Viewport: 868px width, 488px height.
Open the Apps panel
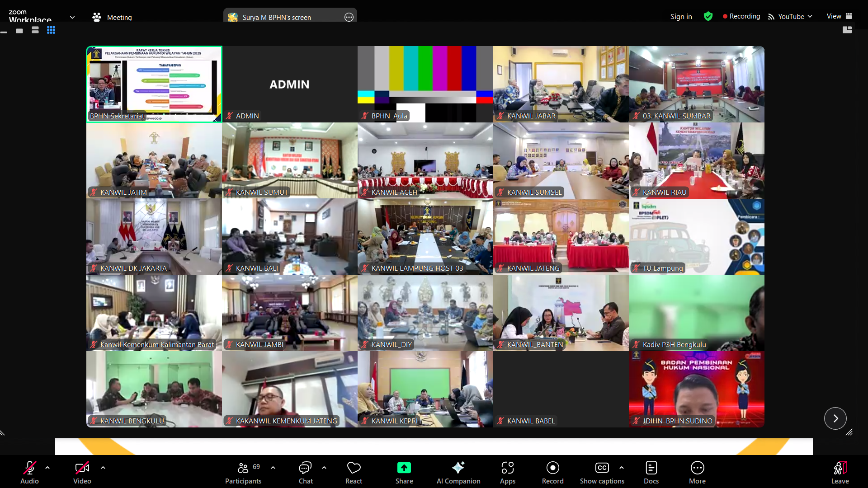[507, 472]
